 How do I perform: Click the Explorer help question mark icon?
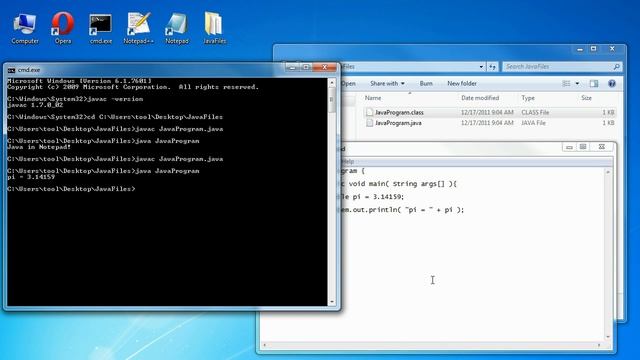(611, 83)
